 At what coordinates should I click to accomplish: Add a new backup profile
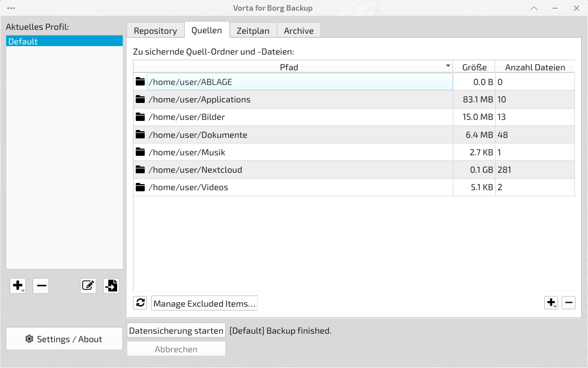coord(17,286)
